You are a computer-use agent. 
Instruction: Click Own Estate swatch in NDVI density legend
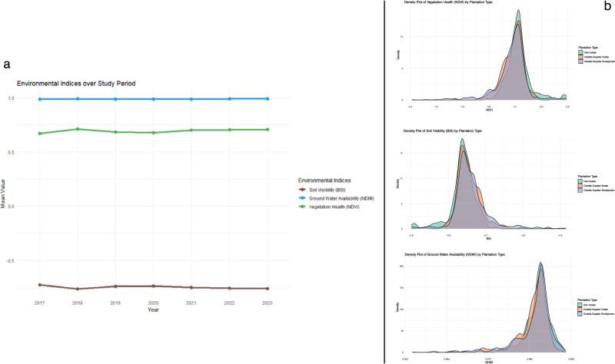pyautogui.click(x=582, y=54)
